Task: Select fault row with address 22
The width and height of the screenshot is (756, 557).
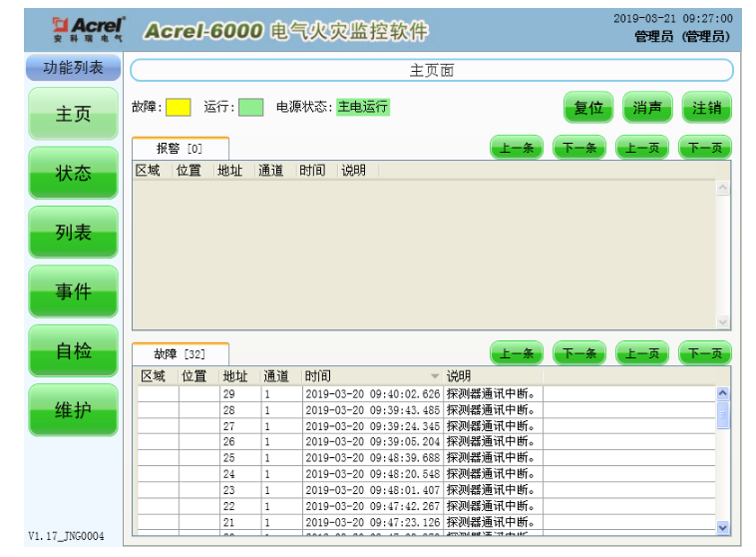Action: coord(426,506)
